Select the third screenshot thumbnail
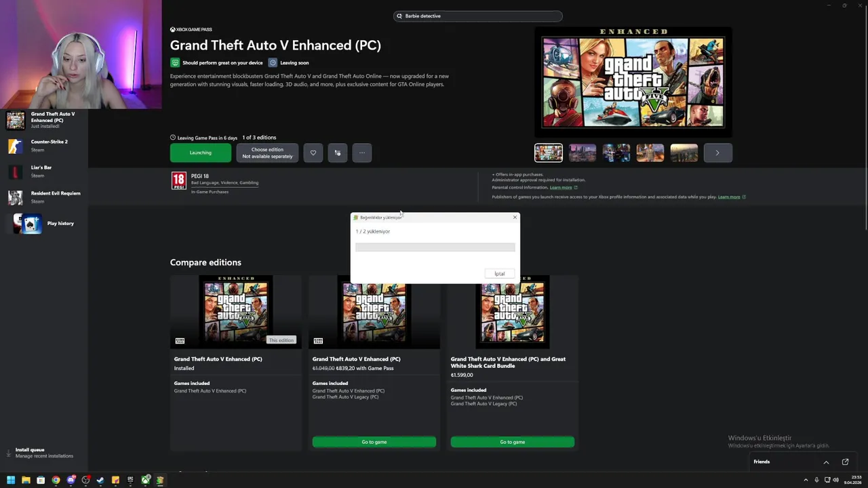868x488 pixels. 616,152
